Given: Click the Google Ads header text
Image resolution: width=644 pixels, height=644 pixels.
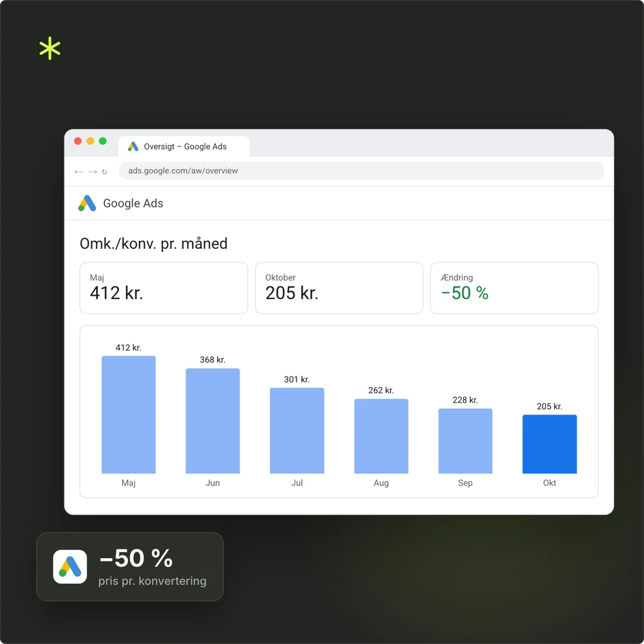Looking at the screenshot, I should (133, 203).
